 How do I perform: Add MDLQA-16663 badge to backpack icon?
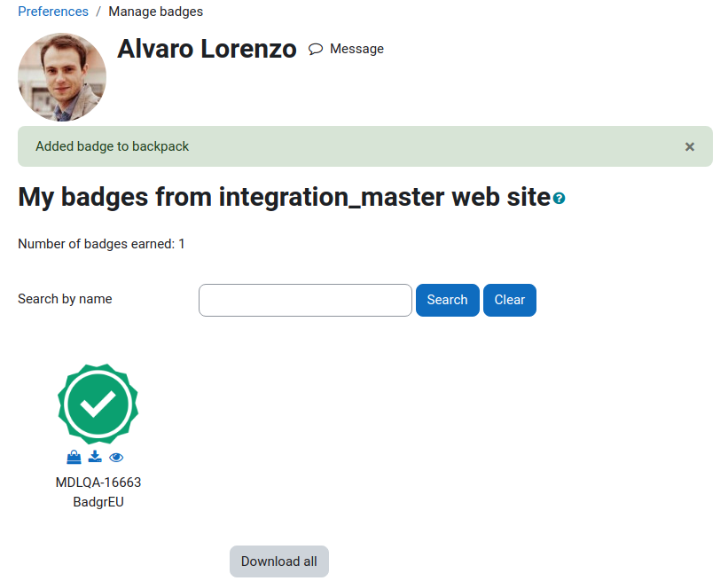pyautogui.click(x=74, y=458)
